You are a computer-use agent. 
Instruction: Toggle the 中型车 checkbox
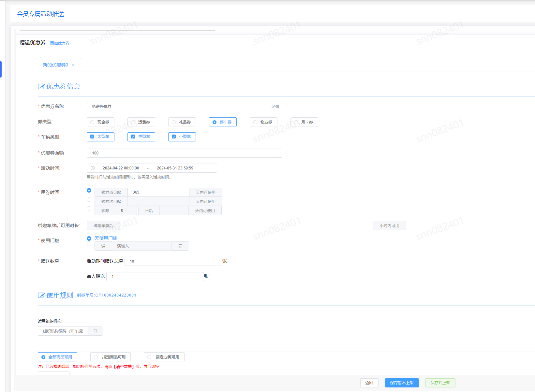(x=141, y=137)
